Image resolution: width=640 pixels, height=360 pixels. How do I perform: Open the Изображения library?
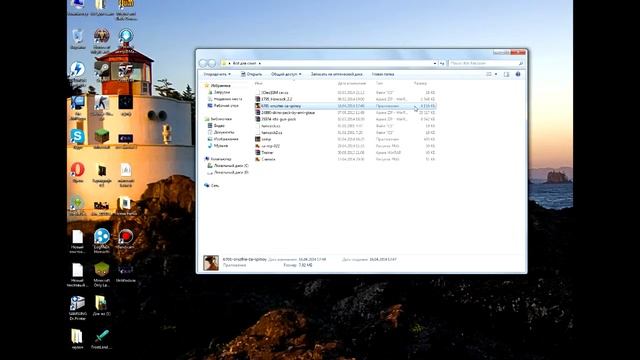click(x=226, y=139)
